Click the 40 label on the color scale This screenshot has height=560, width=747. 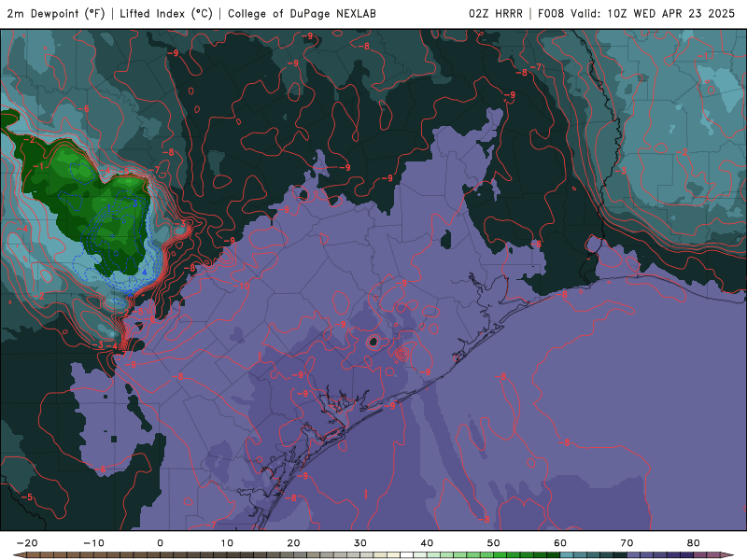(427, 543)
